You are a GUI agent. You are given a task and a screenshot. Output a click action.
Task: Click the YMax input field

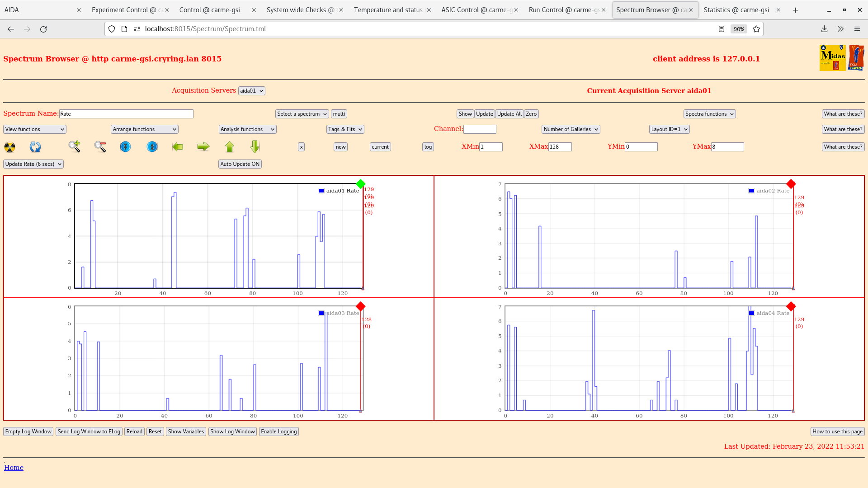pos(727,147)
